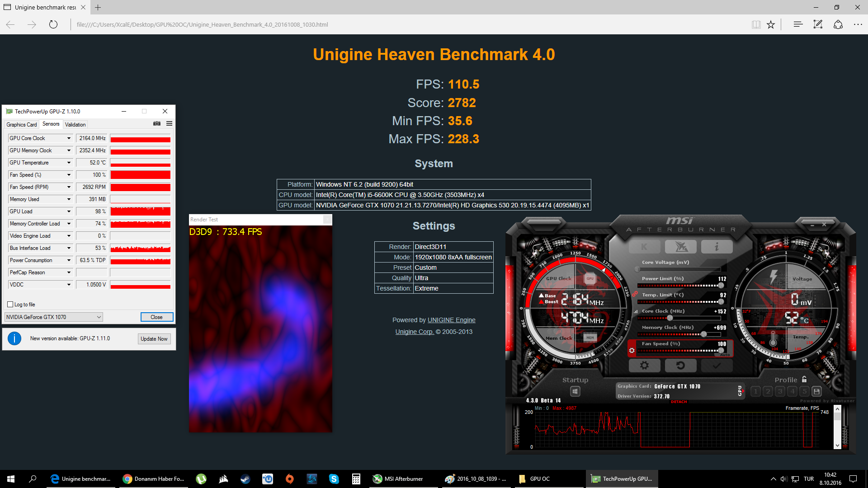Toggle the power and temp limit link icon
Screen dimensions: 868x488
pyautogui.click(x=635, y=294)
